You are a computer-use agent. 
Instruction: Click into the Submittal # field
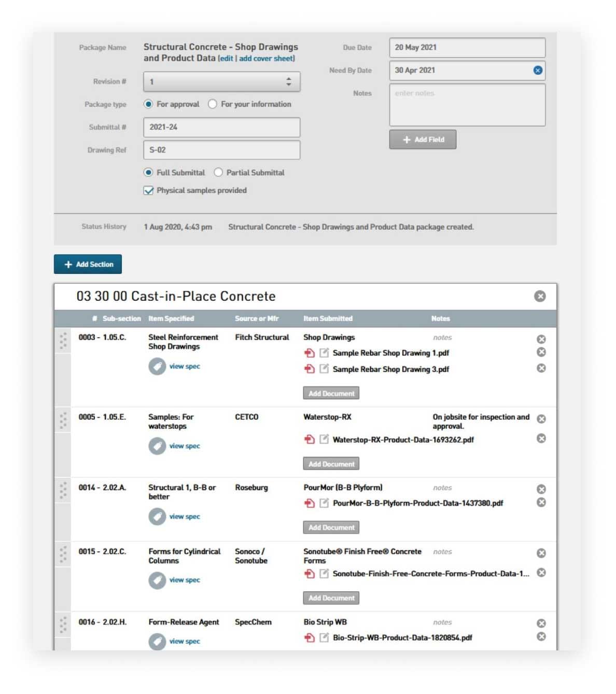coord(221,127)
